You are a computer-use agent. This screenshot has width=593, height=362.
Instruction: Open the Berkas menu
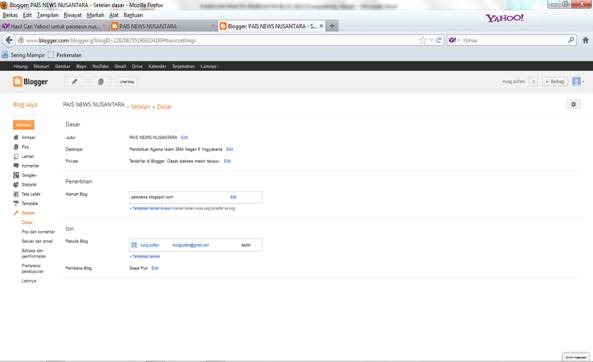(10, 15)
